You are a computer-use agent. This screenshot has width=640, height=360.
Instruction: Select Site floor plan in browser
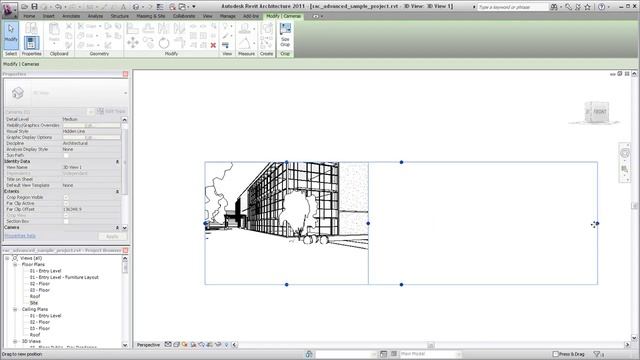34,303
